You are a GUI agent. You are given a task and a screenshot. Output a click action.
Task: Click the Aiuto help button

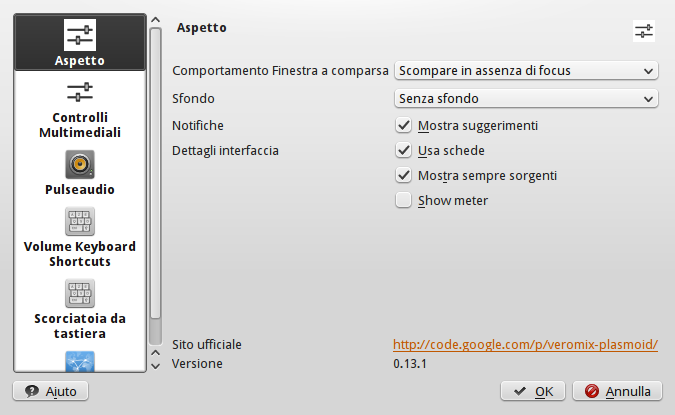pos(50,391)
